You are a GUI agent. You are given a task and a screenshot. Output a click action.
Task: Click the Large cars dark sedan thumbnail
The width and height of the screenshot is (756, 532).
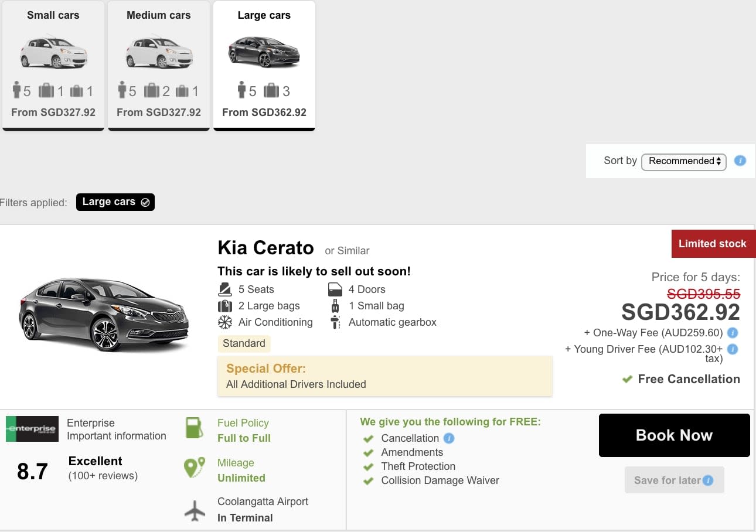[x=264, y=52]
